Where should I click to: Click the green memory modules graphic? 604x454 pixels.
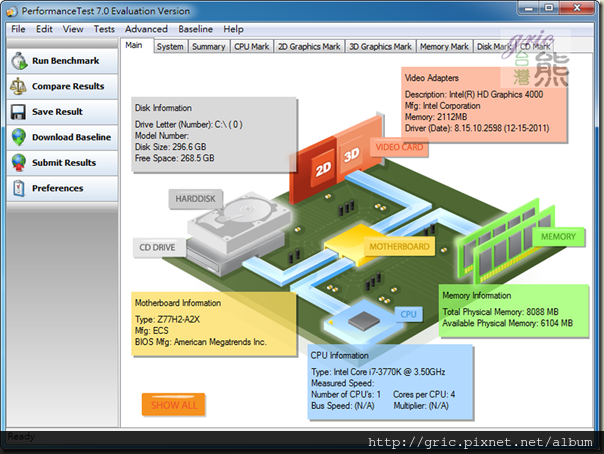(505, 241)
